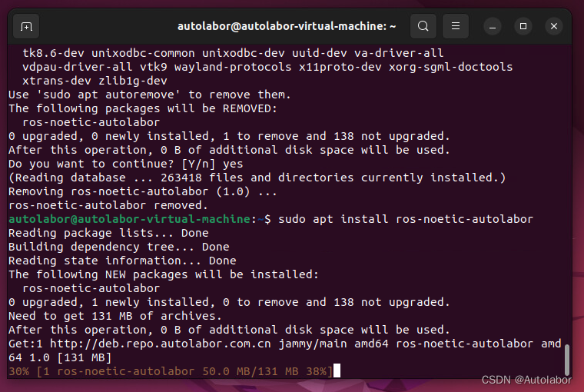Viewport: 584px width, 392px height.
Task: Click the search magnifier icon
Action: point(423,26)
